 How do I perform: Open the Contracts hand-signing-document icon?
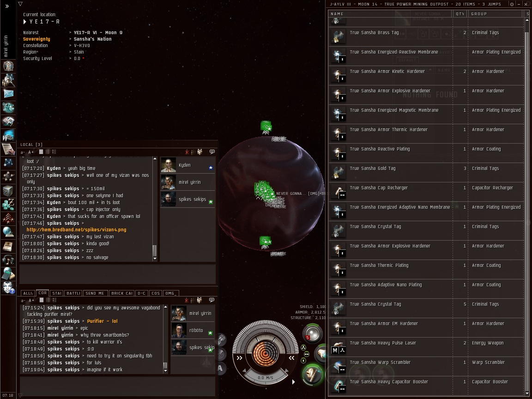[8, 149]
